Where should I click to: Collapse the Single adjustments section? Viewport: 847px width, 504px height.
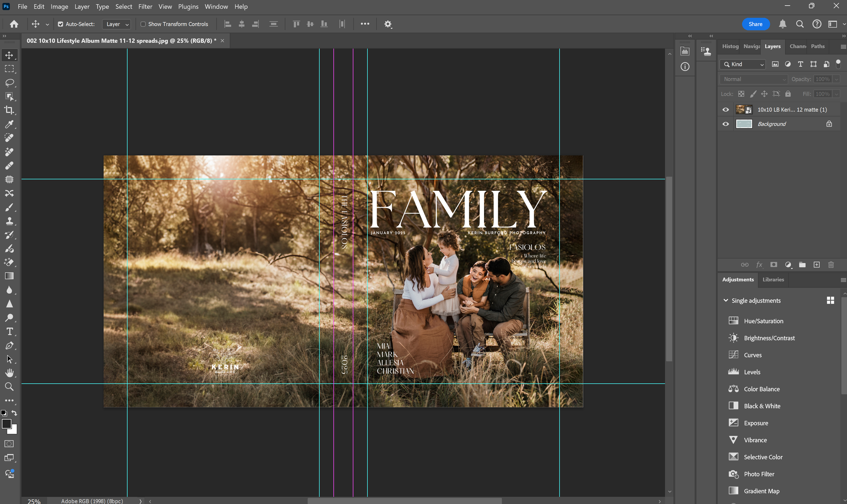coord(726,300)
